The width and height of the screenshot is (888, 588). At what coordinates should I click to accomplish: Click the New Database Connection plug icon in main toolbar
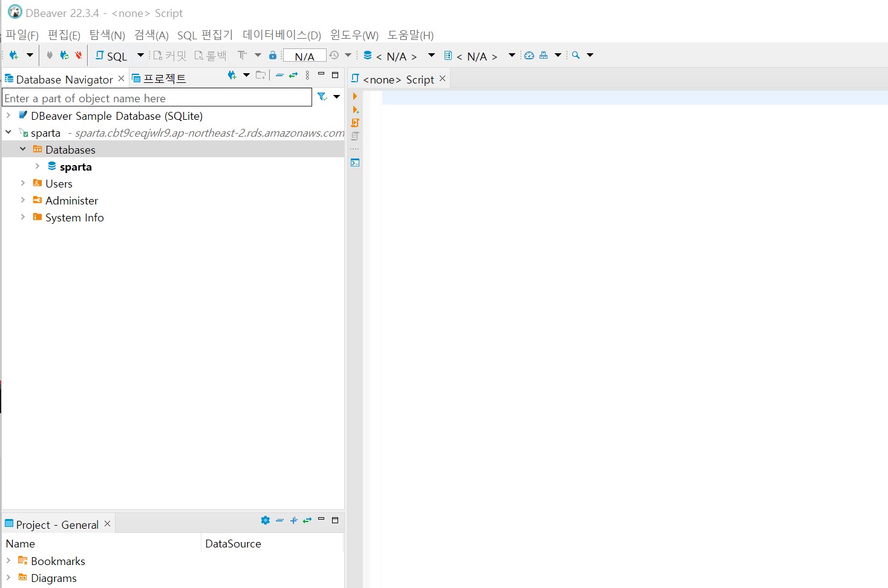13,55
